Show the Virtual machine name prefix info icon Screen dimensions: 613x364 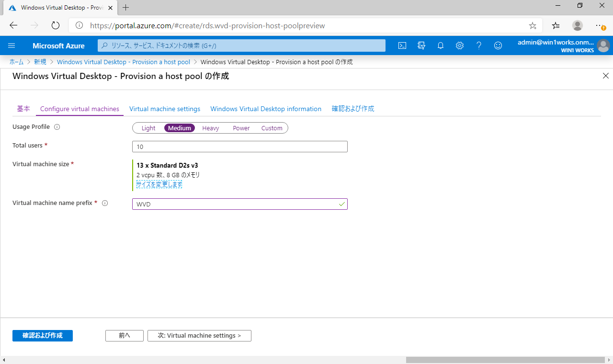(105, 203)
